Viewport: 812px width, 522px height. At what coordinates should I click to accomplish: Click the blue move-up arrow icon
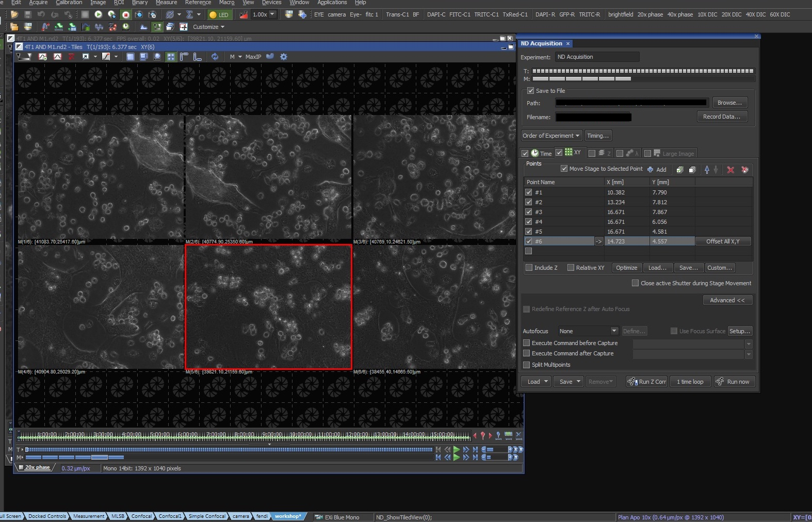(707, 170)
